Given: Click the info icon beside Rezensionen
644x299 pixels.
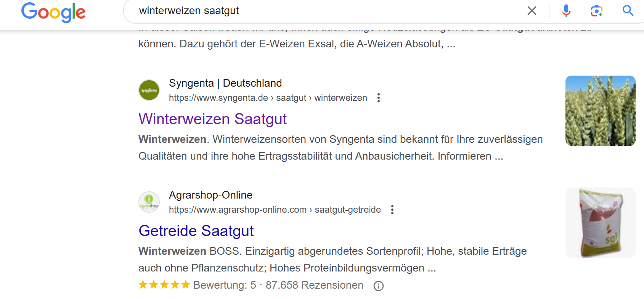Looking at the screenshot, I should (379, 286).
